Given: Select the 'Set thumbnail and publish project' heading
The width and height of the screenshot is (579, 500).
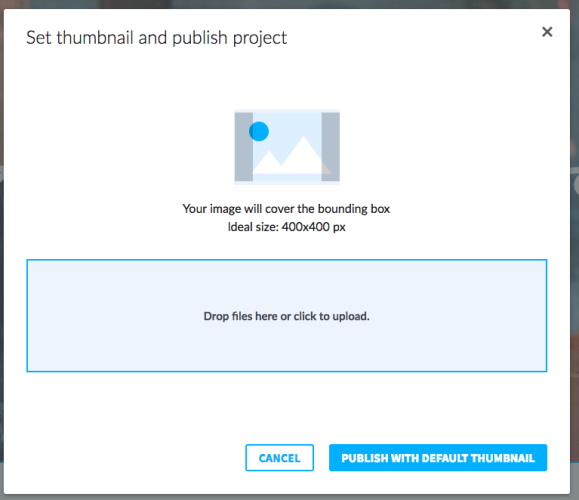Looking at the screenshot, I should point(157,38).
